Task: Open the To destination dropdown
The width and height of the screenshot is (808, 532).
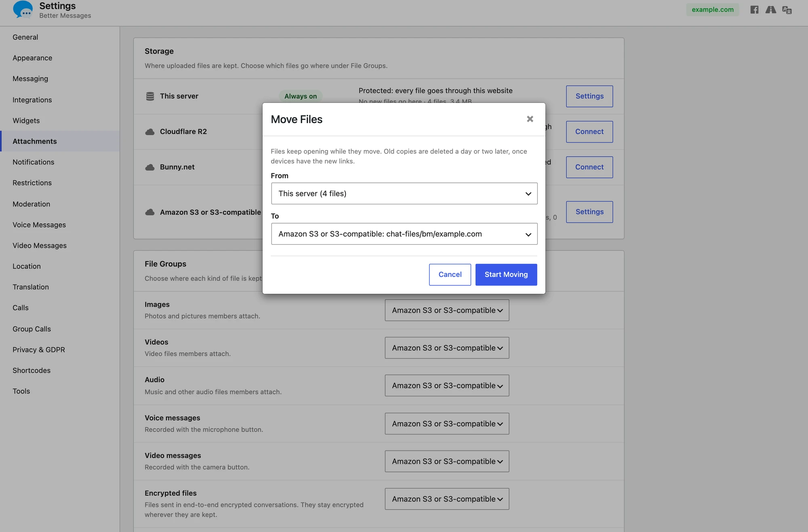Action: tap(404, 234)
